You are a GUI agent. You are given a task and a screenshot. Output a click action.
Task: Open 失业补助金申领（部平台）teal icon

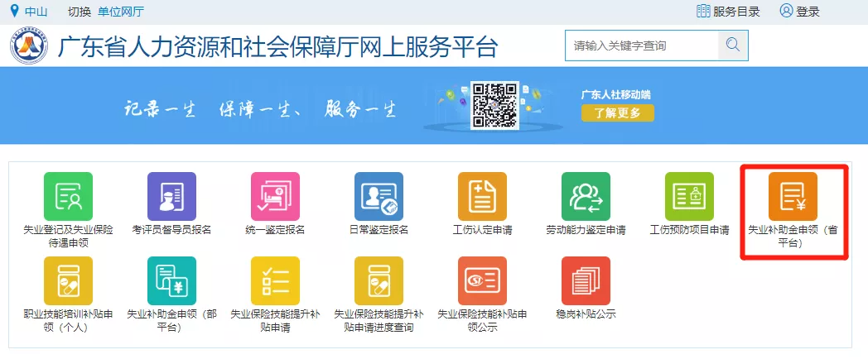point(171,280)
